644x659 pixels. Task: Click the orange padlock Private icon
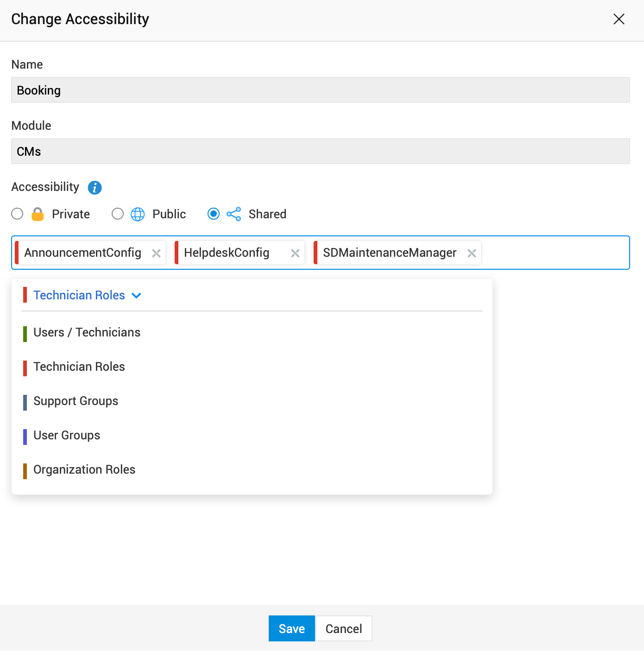pos(38,214)
